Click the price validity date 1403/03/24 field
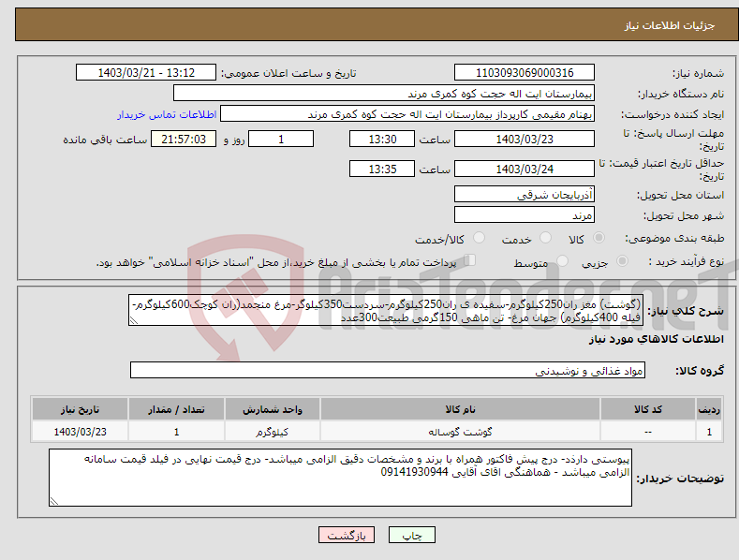The image size is (739, 560). click(525, 169)
